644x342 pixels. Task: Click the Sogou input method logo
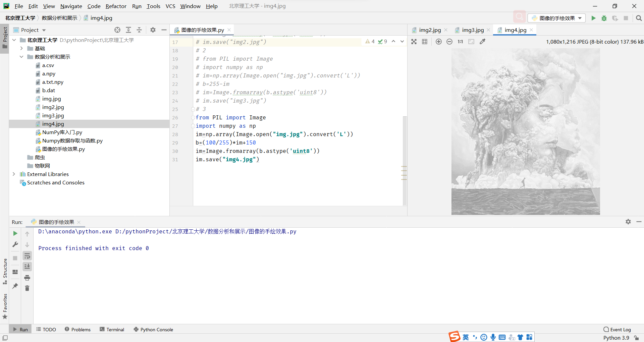[x=454, y=336]
